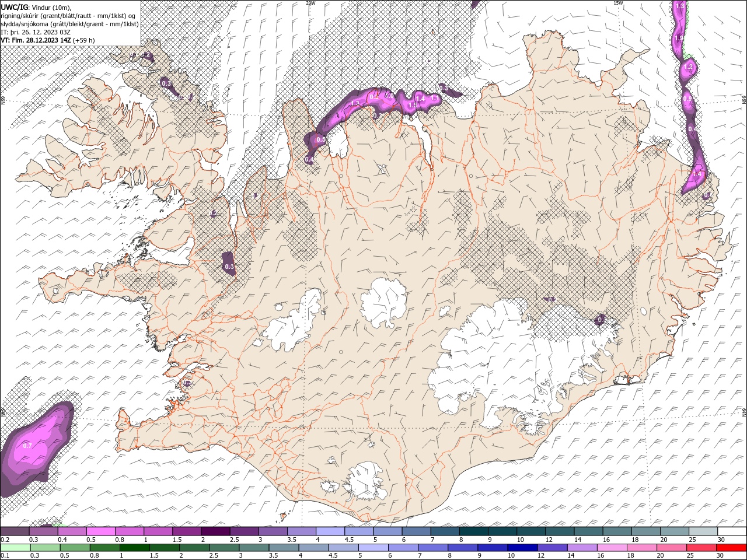Click the '0.5' value on the north coast band
747x560 pixels.
coord(320,140)
